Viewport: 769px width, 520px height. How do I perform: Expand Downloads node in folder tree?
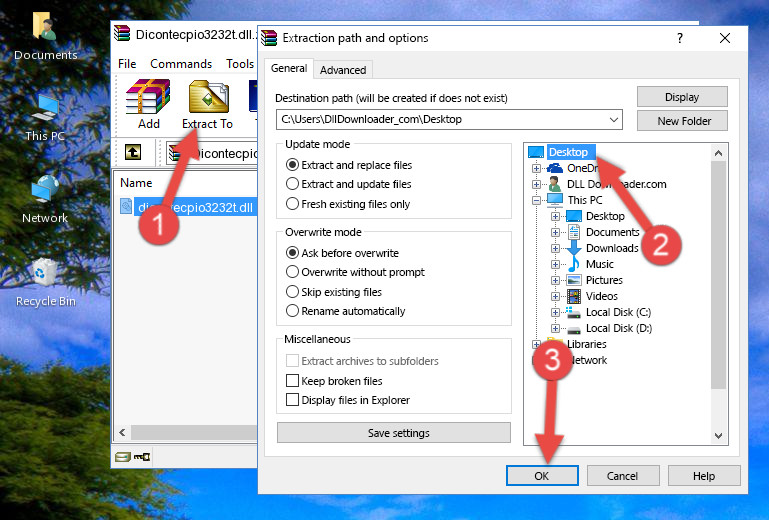pos(555,248)
